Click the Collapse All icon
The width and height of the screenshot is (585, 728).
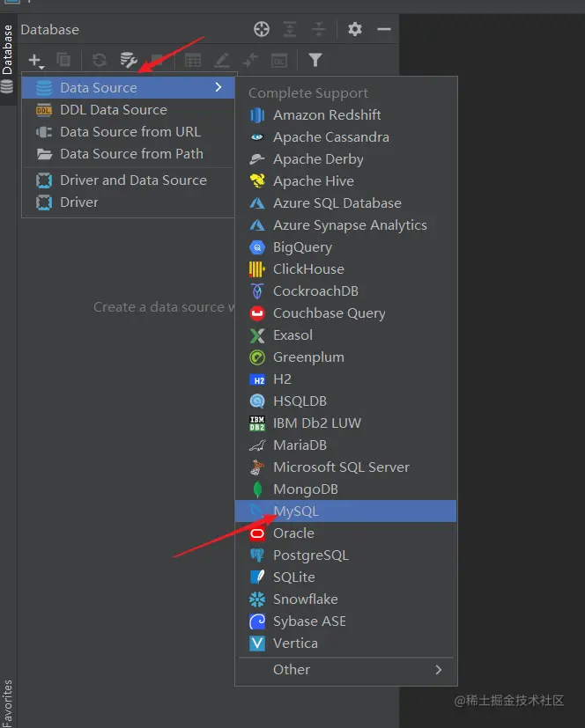(319, 29)
